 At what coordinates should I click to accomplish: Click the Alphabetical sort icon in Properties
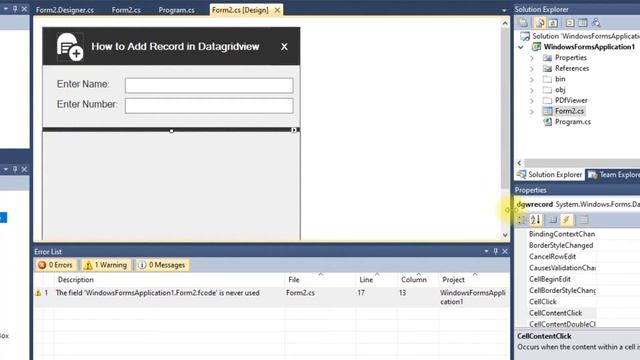536,220
